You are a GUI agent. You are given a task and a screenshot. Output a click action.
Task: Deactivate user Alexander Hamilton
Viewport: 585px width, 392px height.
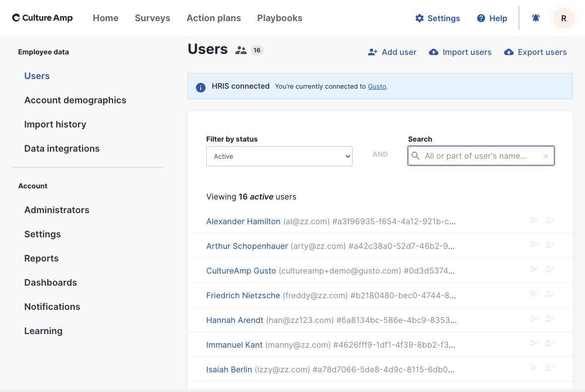pyautogui.click(x=549, y=220)
